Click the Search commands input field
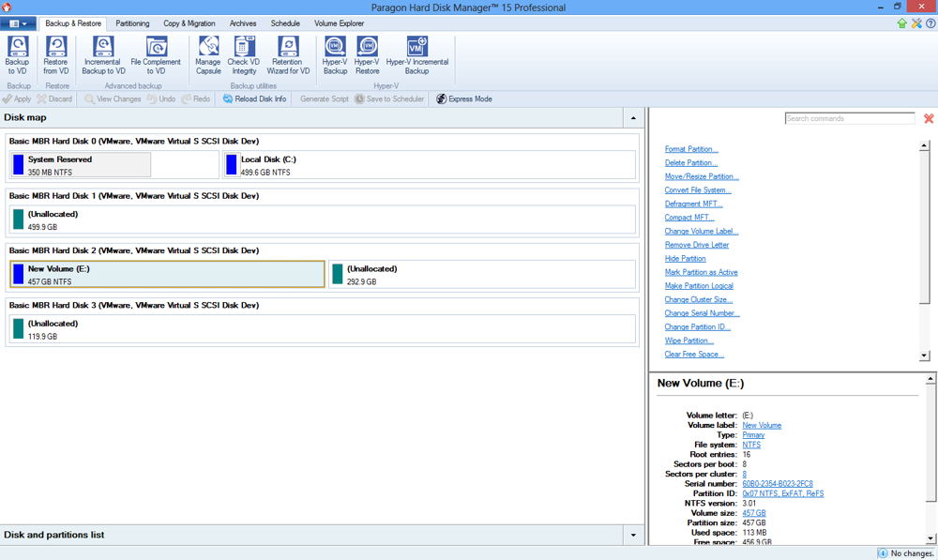938x560 pixels. coord(849,119)
